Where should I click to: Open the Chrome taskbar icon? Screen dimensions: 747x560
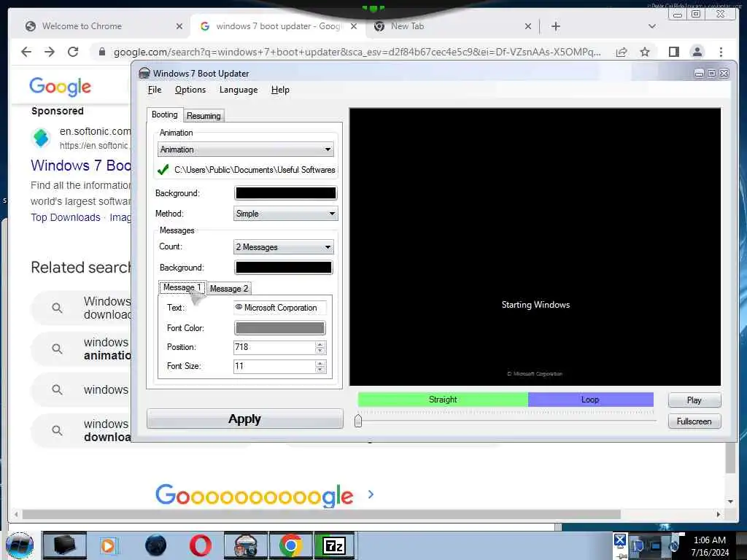[x=290, y=545]
